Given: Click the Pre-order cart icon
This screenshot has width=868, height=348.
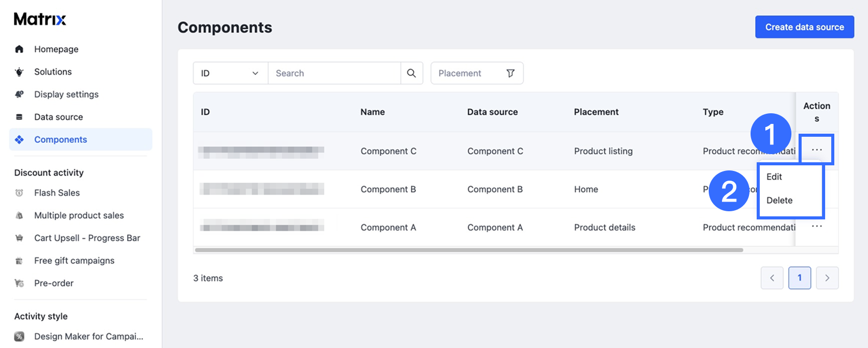Looking at the screenshot, I should coord(19,283).
